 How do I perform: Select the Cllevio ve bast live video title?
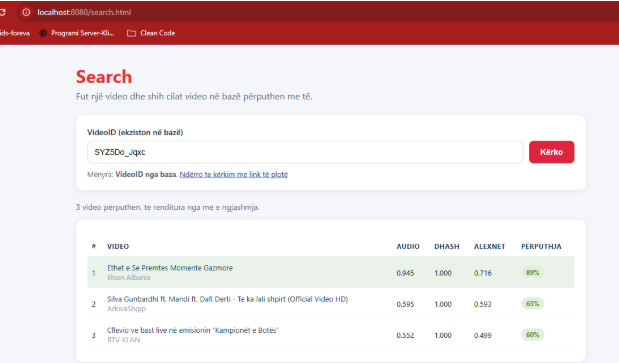point(193,330)
